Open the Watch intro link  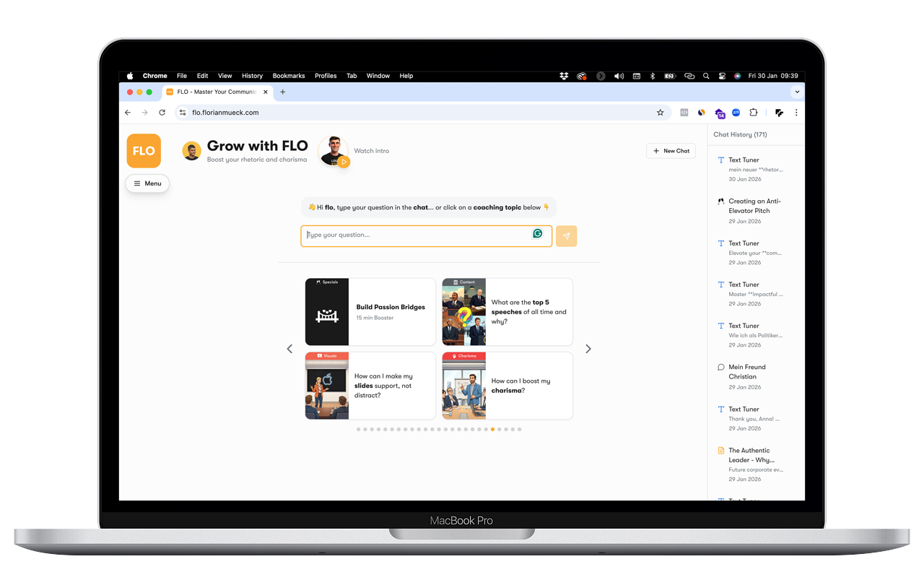[x=371, y=151]
